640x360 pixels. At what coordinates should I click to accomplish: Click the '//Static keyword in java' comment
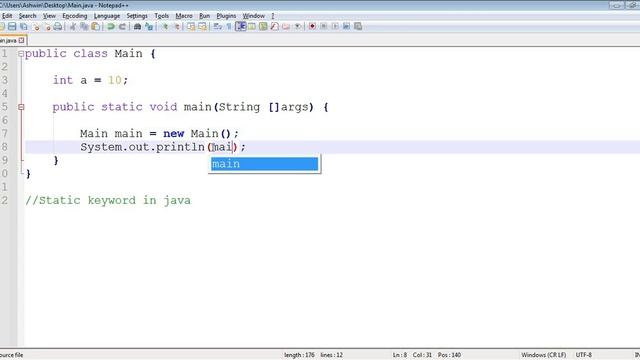(108, 200)
